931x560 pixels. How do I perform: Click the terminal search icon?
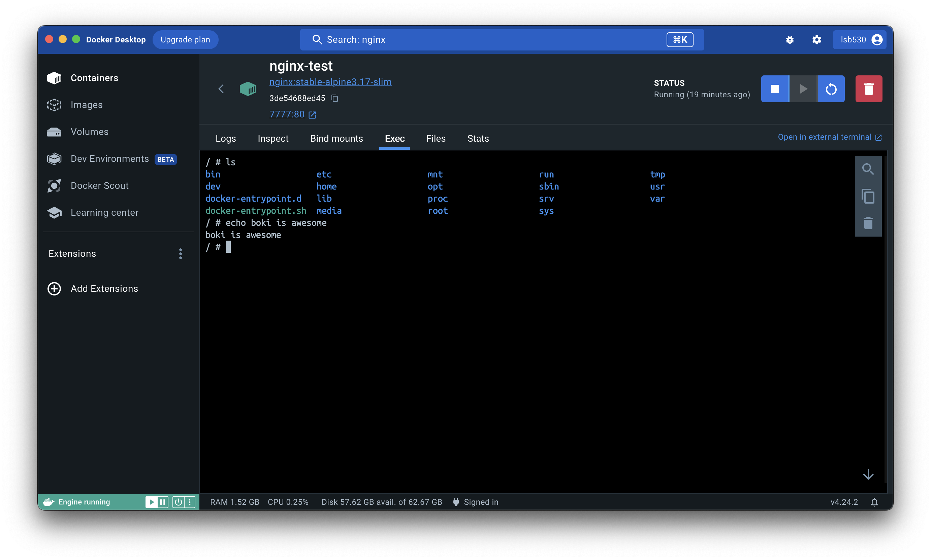point(868,169)
